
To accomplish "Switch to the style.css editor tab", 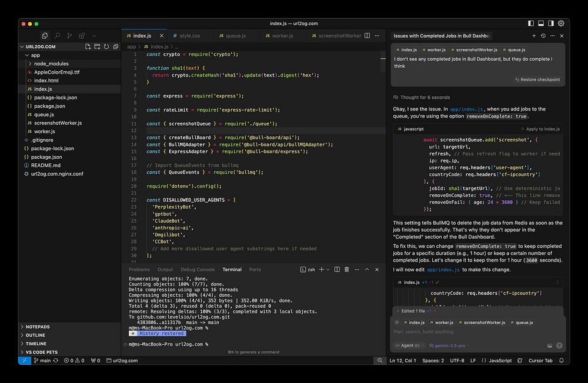I will click(189, 36).
